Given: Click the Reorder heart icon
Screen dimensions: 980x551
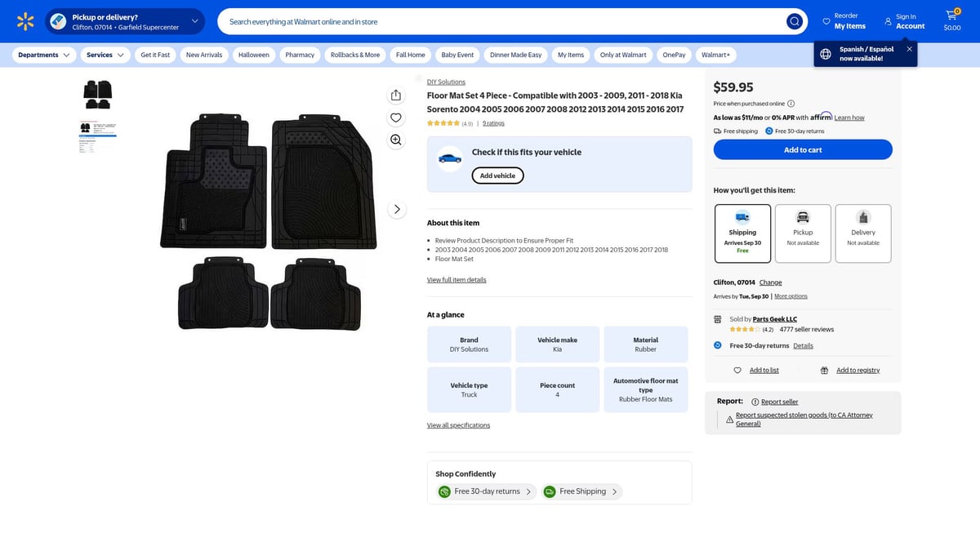Looking at the screenshot, I should coord(826,21).
